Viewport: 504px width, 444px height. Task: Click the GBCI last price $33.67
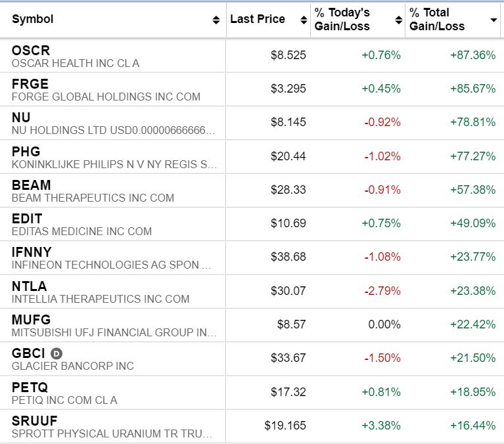288,358
